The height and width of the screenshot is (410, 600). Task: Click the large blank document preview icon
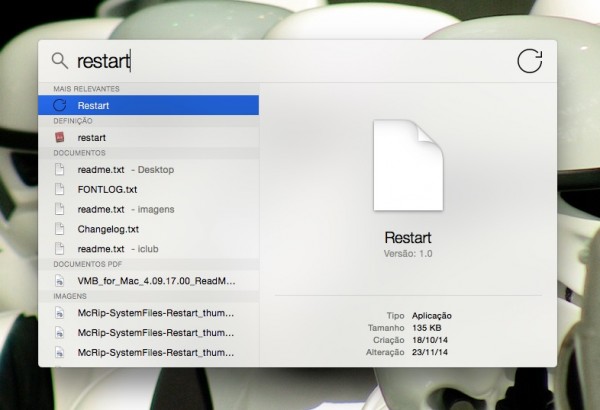(x=408, y=165)
